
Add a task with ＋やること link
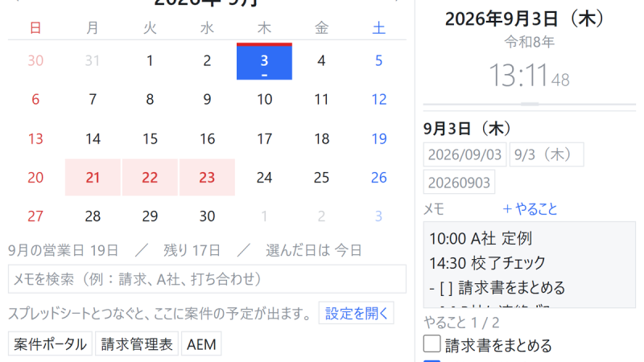click(530, 209)
